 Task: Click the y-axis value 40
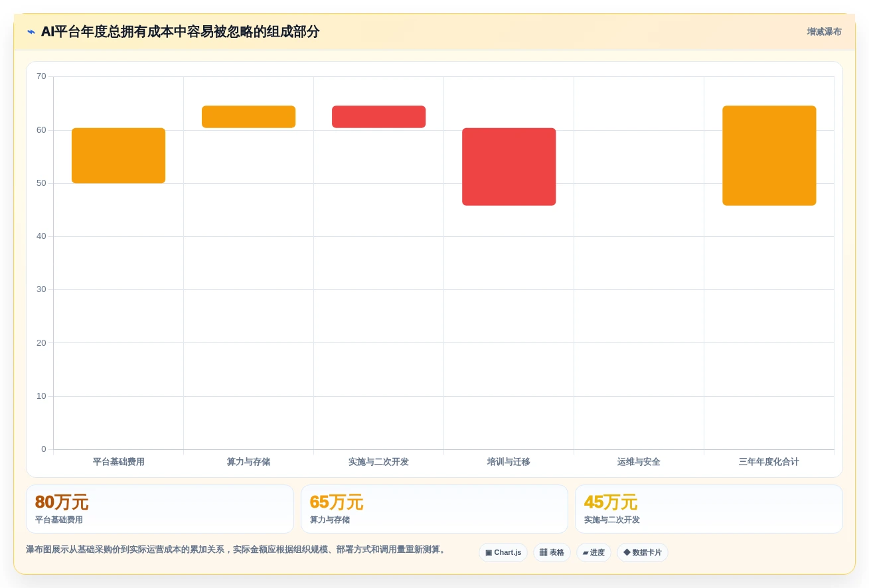41,236
